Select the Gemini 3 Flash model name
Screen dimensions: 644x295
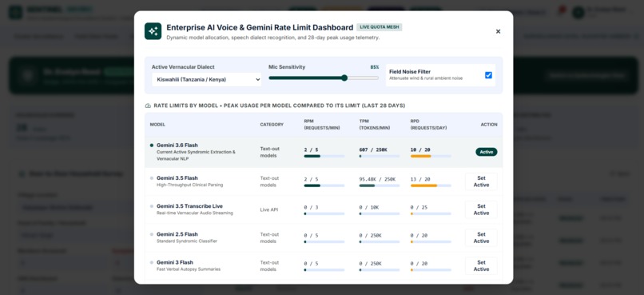[x=174, y=262]
